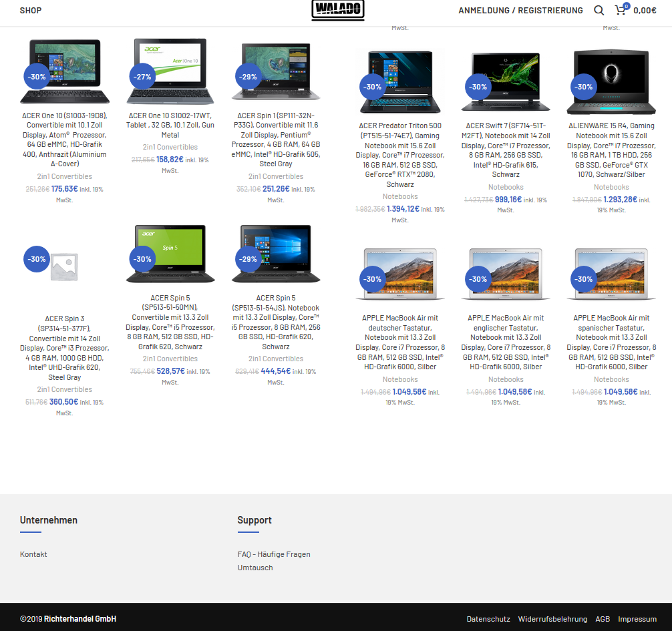Image resolution: width=672 pixels, height=631 pixels.
Task: Click the WALADO logo
Action: (x=338, y=10)
